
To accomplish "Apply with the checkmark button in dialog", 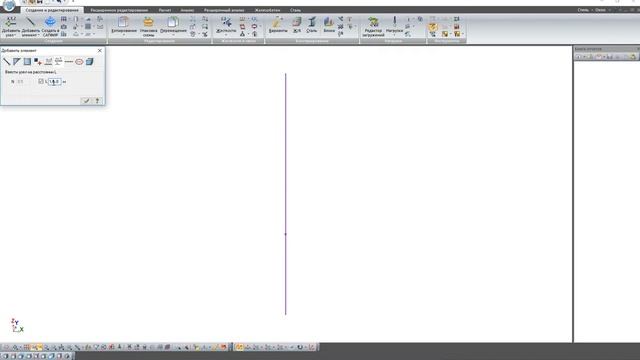I will [x=86, y=101].
